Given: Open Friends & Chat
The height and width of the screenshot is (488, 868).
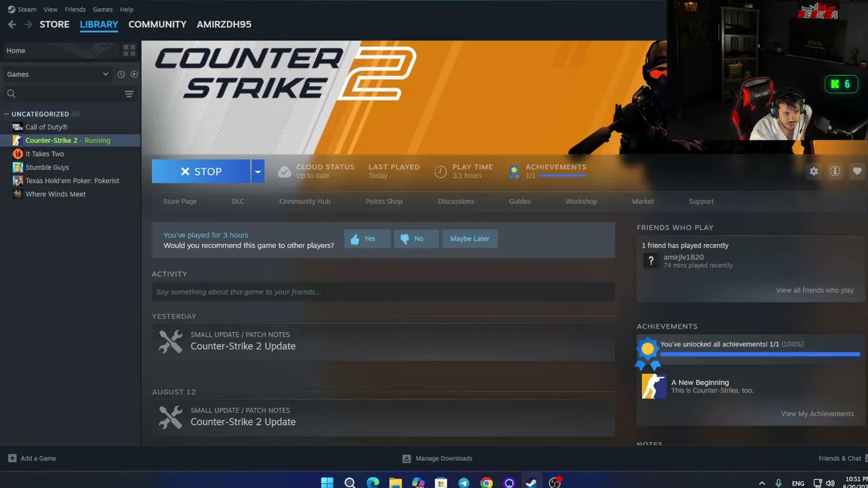Looking at the screenshot, I should coord(840,458).
